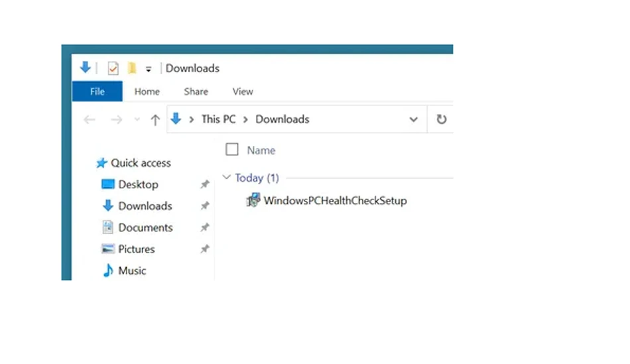Unpin Desktop using its pin icon

click(x=205, y=184)
